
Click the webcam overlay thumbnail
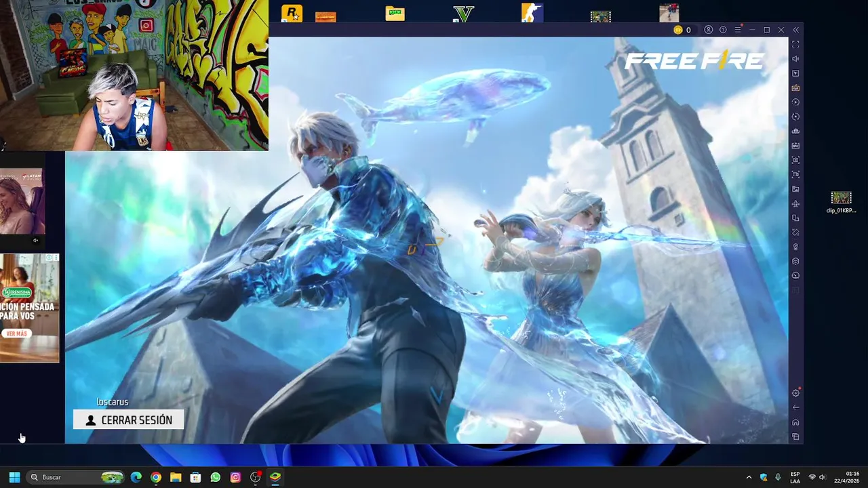(x=134, y=75)
